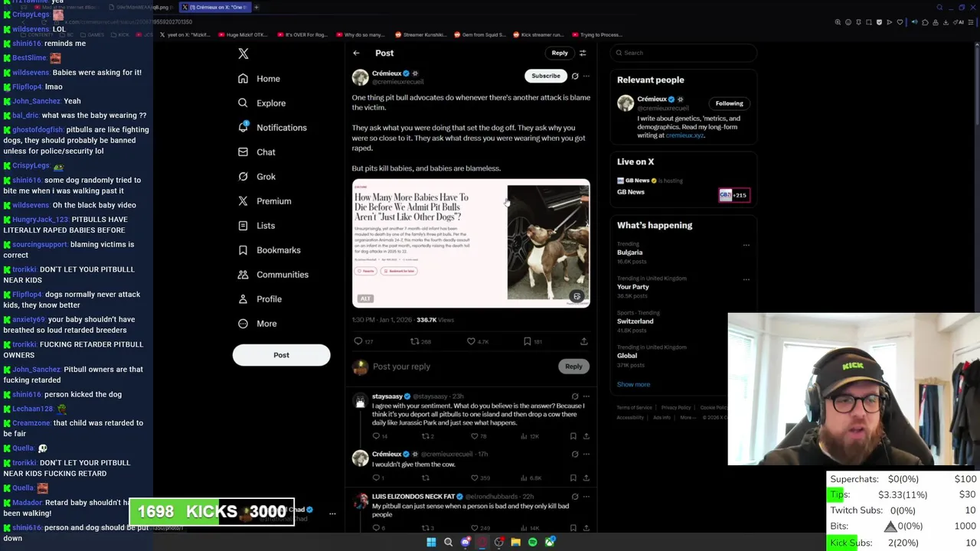Open the three-dot menu on staysaasy's reply

[x=586, y=396]
